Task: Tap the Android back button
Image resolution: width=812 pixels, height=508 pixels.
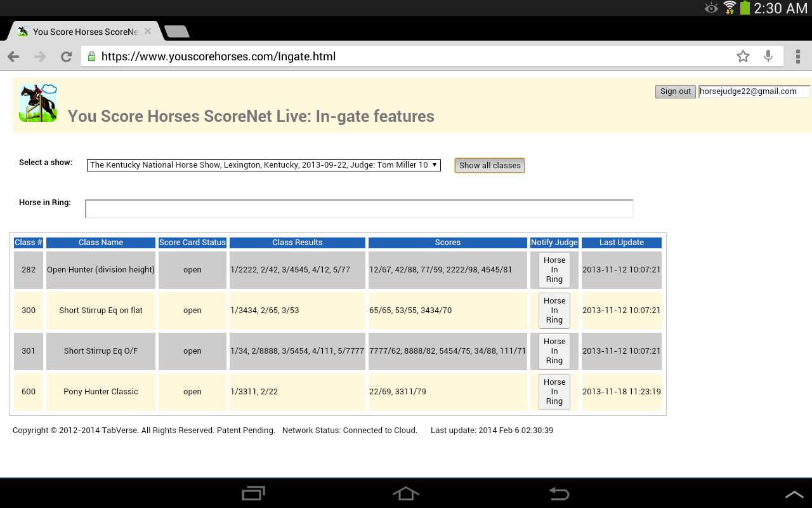Action: pyautogui.click(x=559, y=493)
